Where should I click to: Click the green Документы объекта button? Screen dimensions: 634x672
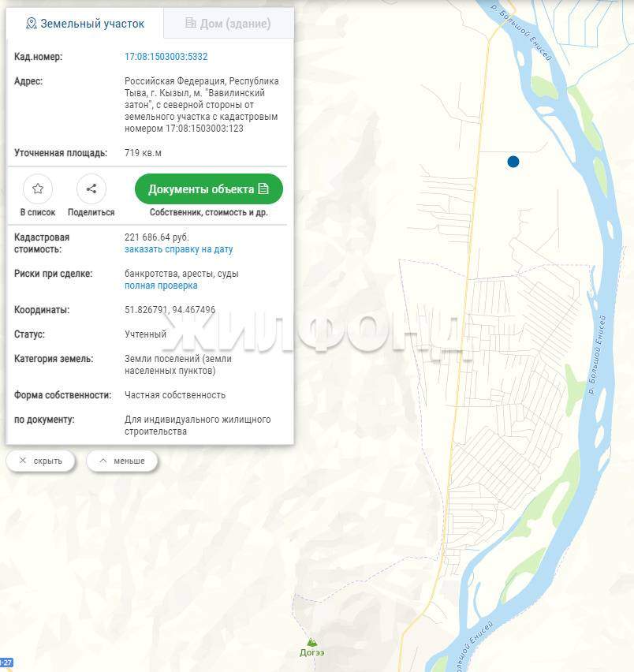(x=209, y=189)
